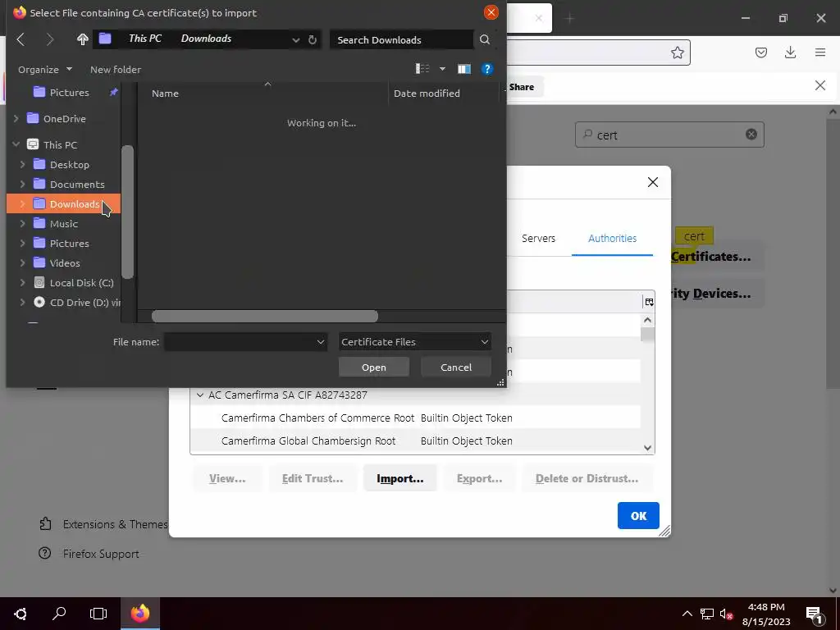The height and width of the screenshot is (630, 840).
Task: Open file dialog help icon
Action: pos(487,69)
